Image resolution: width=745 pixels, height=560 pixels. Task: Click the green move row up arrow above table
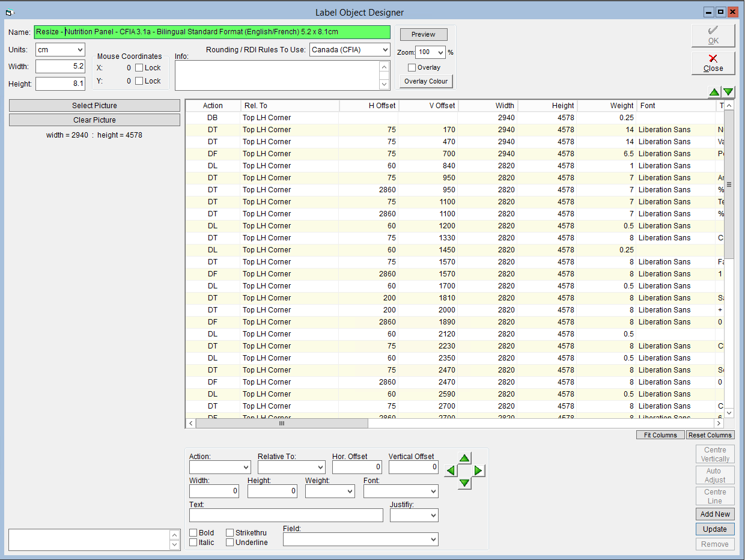point(713,92)
